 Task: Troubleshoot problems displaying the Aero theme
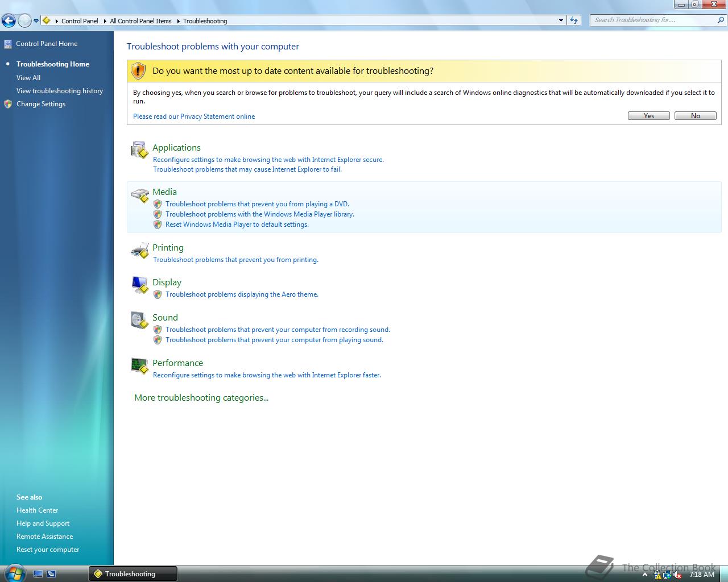point(242,294)
